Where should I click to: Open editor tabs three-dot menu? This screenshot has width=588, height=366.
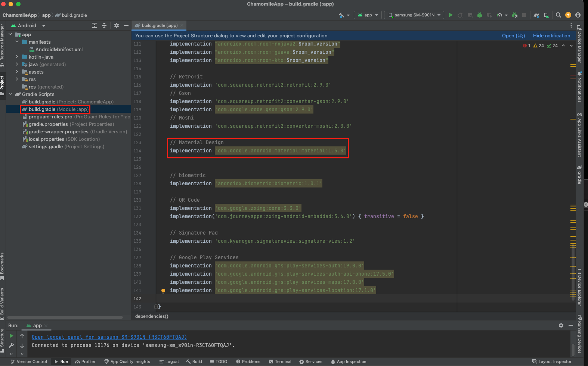point(571,25)
